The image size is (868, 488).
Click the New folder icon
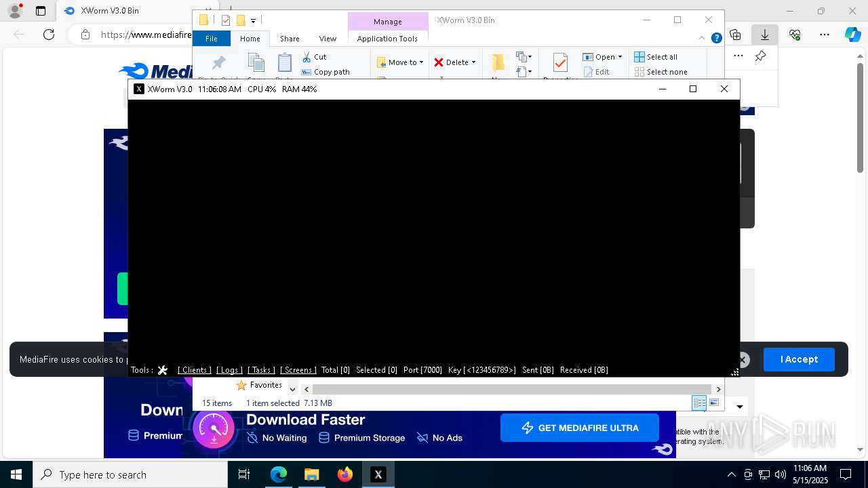tap(498, 62)
